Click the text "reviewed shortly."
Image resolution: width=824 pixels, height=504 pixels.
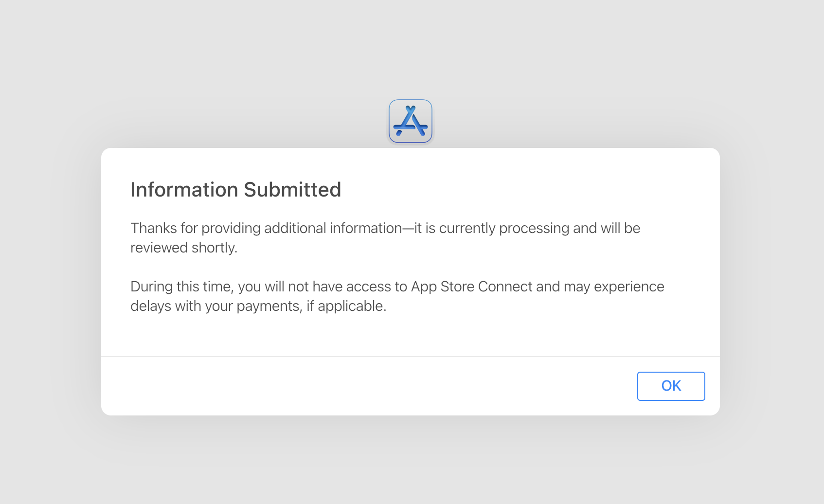tap(184, 248)
